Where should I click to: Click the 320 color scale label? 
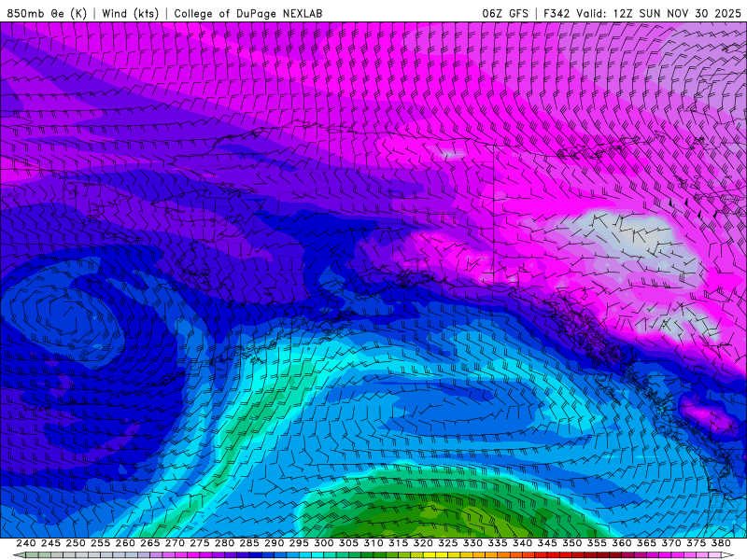coord(423,543)
